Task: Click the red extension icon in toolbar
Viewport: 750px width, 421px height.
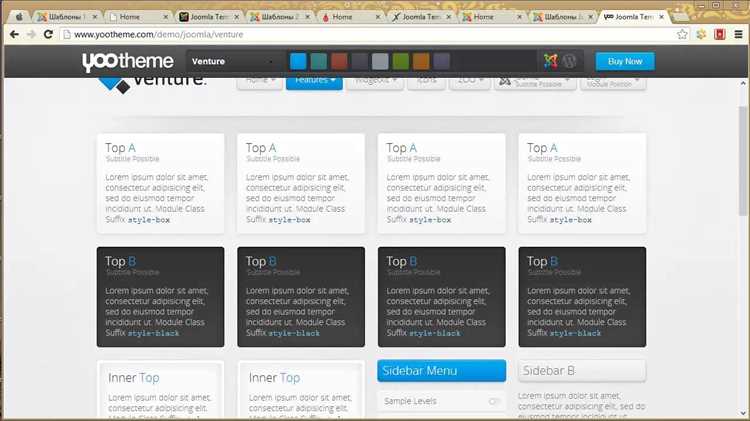Action: 720,34
